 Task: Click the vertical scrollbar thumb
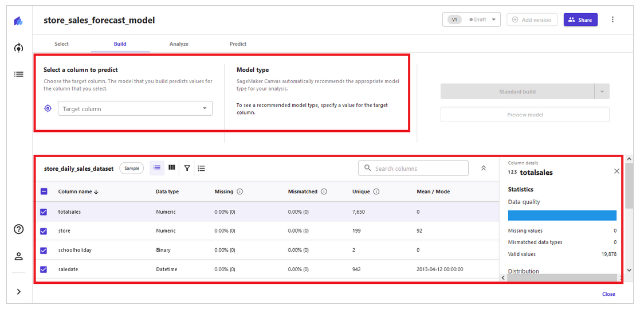tap(629, 186)
